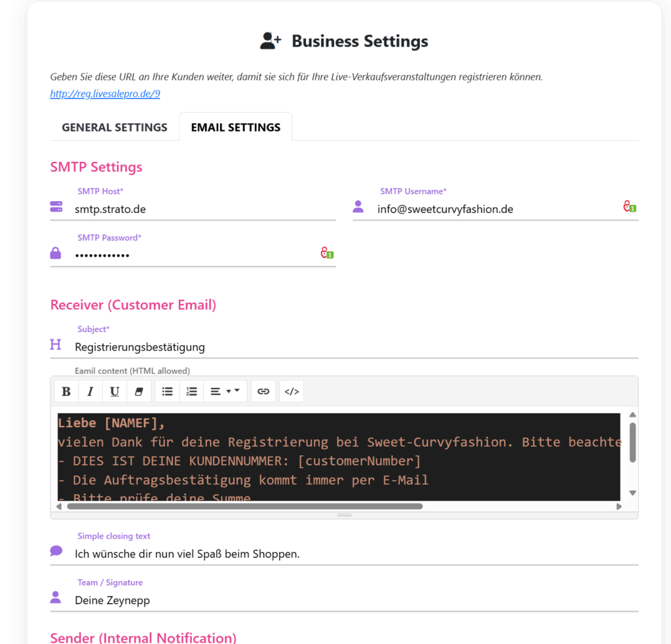Toggle HTML code view in editor
Image resolution: width=671 pixels, height=644 pixels.
(x=292, y=392)
